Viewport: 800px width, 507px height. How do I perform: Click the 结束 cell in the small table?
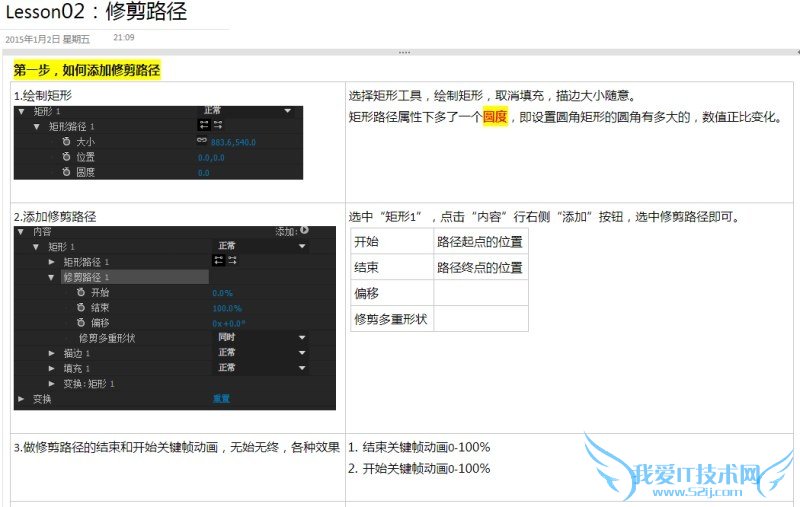click(x=392, y=267)
